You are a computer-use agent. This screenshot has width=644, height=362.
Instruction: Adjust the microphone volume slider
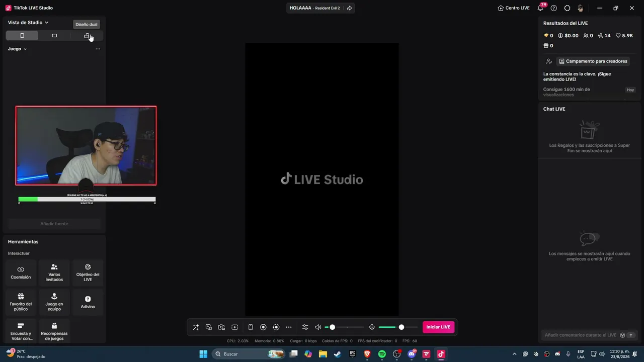[x=398, y=327]
